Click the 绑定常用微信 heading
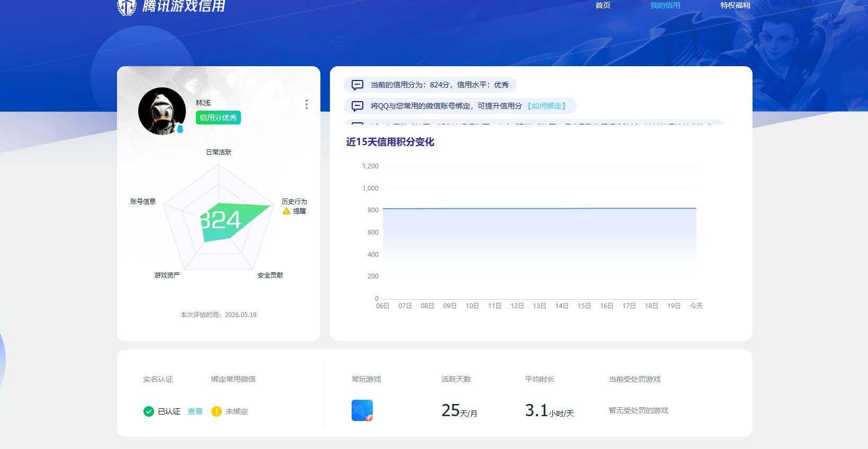This screenshot has height=449, width=868. click(x=233, y=379)
